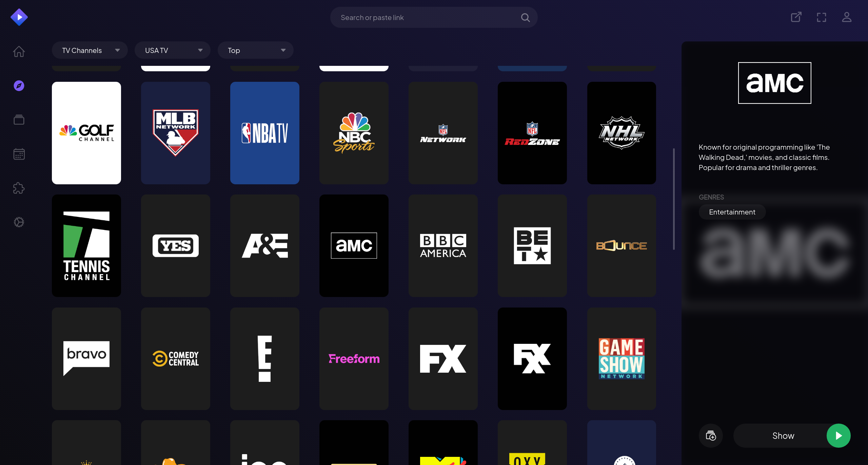Select the NBA TV channel icon
The height and width of the screenshot is (465, 868).
(x=265, y=133)
